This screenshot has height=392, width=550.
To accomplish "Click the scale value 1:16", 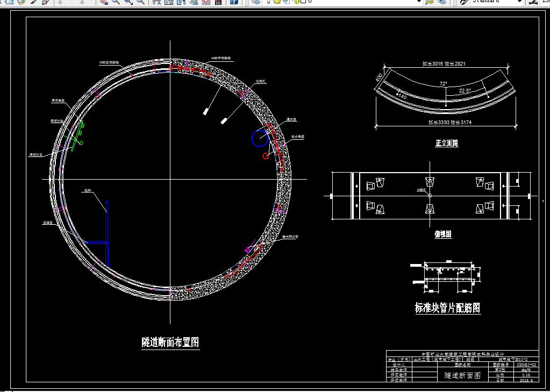I will 526,375.
